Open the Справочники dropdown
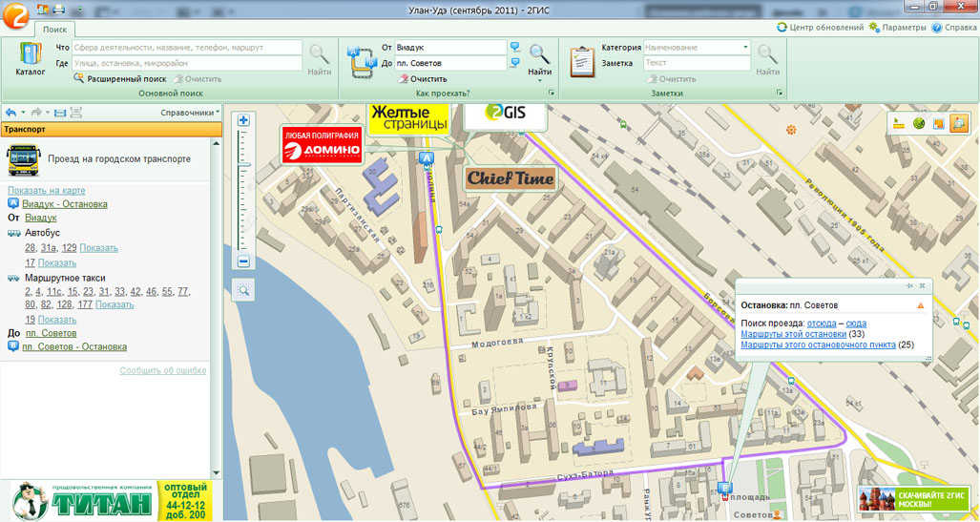Viewport: 980px width, 522px height. tap(191, 113)
